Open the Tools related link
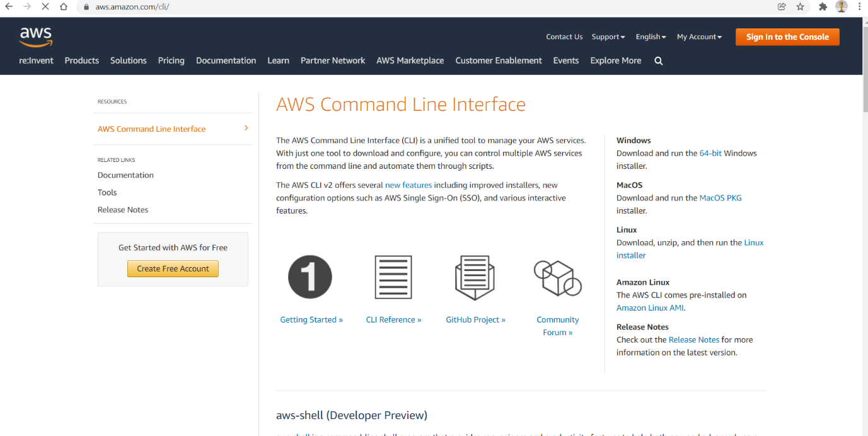This screenshot has width=868, height=436. coord(107,192)
